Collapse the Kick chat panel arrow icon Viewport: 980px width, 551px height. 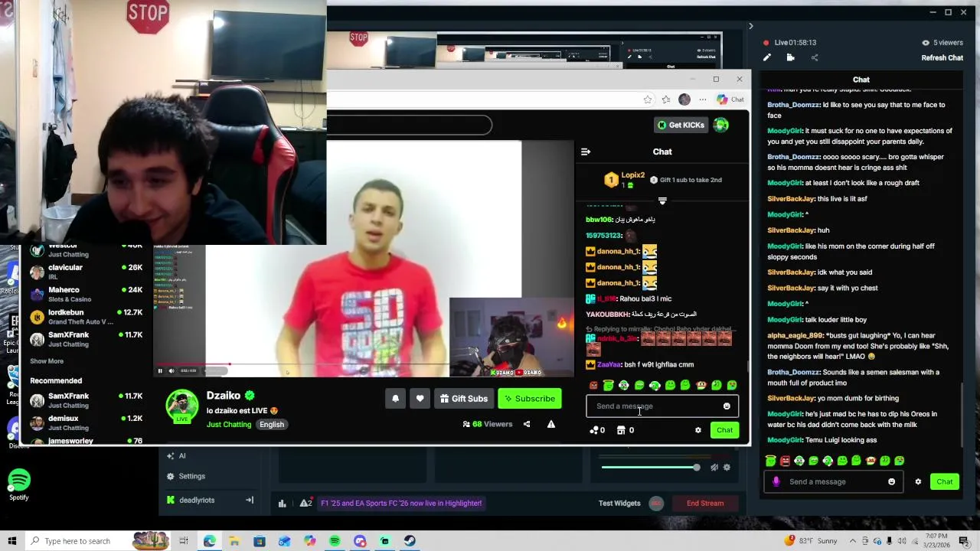point(586,152)
